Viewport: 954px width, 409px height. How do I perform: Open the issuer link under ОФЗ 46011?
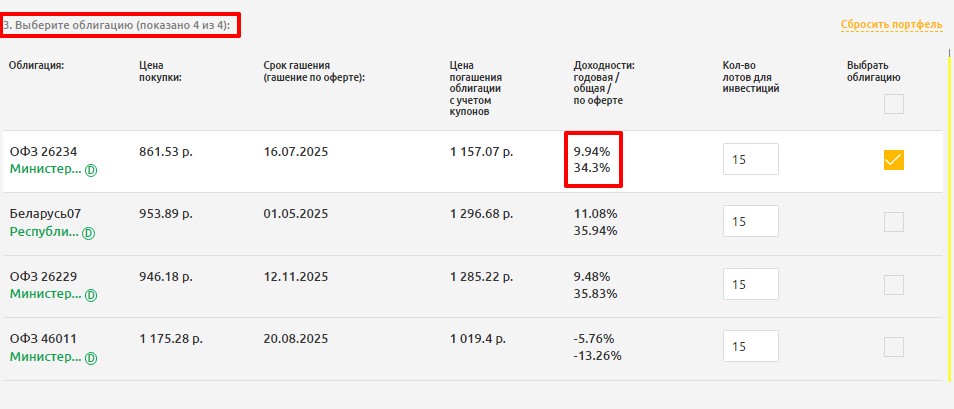coord(45,357)
